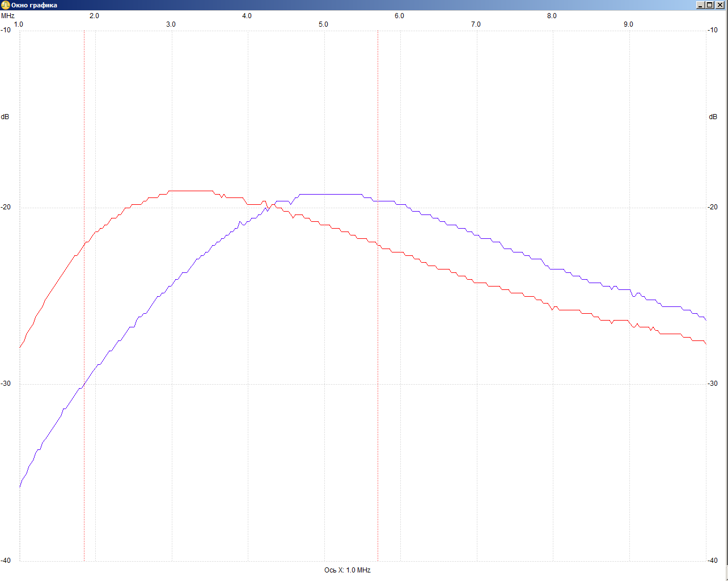
Task: Click the right -30 dB scale label
Action: tap(713, 384)
